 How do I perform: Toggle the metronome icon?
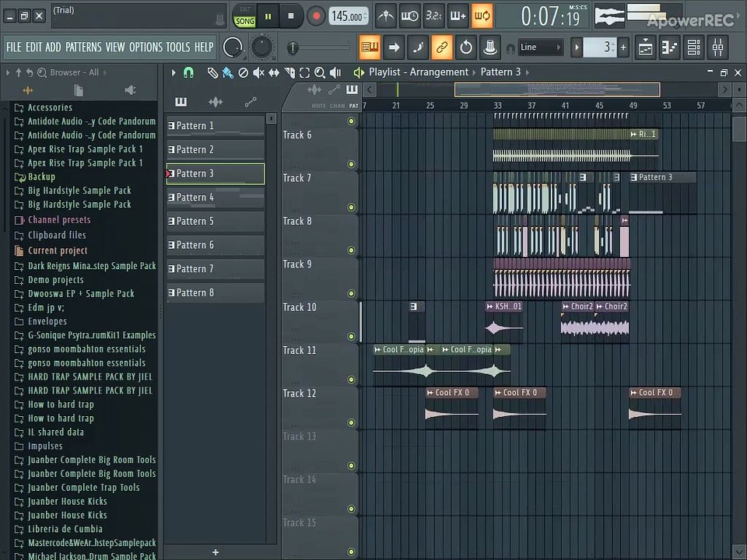tap(385, 16)
